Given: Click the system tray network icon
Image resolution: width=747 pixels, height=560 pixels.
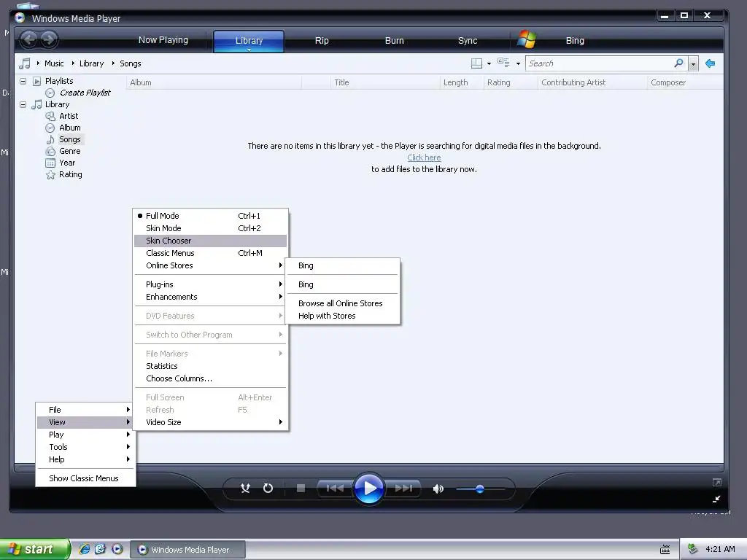Looking at the screenshot, I should (x=692, y=549).
